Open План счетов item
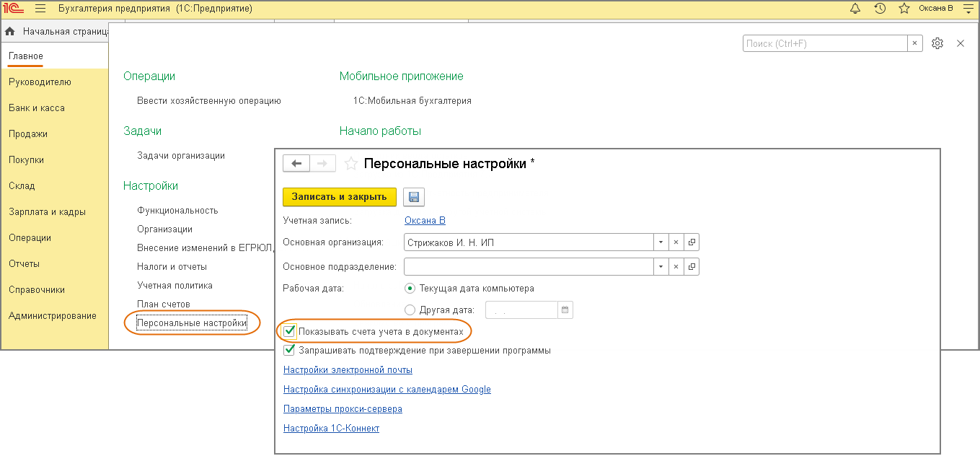 (x=164, y=304)
